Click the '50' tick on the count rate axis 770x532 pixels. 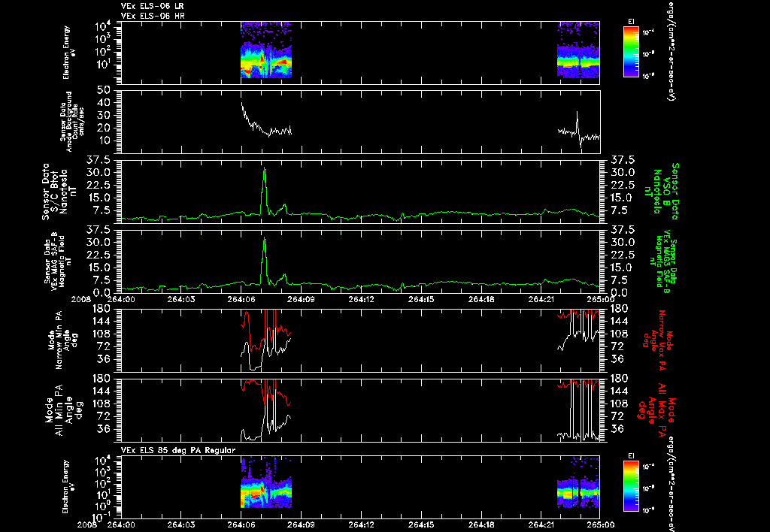point(103,90)
